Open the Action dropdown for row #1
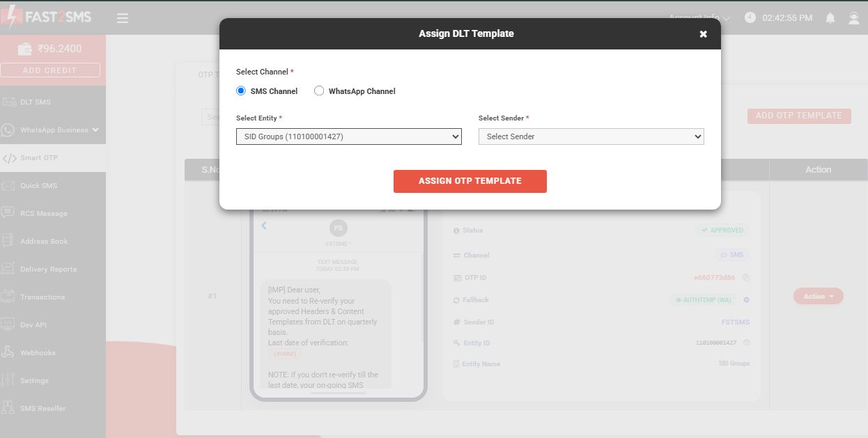The image size is (868, 438). (819, 296)
